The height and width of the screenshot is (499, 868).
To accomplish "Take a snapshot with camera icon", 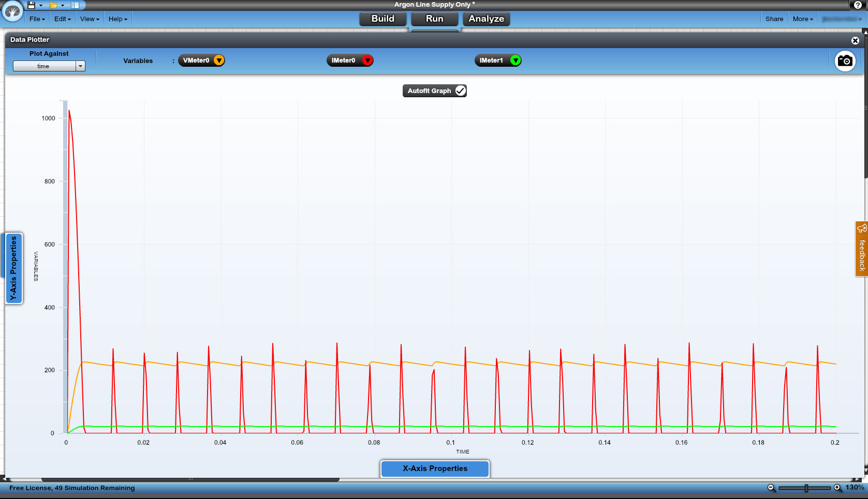I will click(845, 61).
